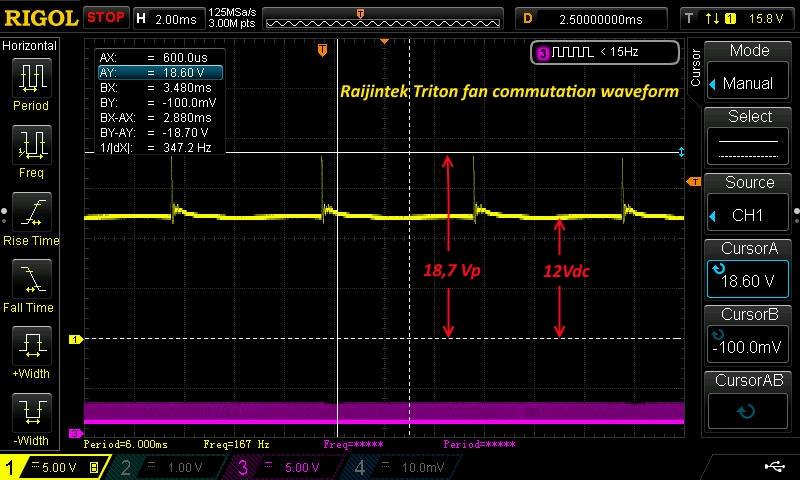Select CursorA 18.60 V field
The height and width of the screenshot is (480, 800).
[x=747, y=279]
